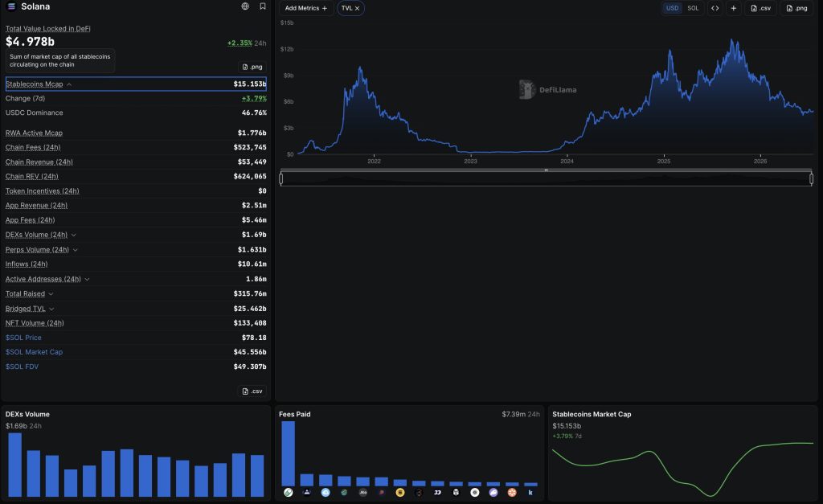Download chart .png from top toolbar
This screenshot has width=823, height=504.
pyautogui.click(x=796, y=8)
